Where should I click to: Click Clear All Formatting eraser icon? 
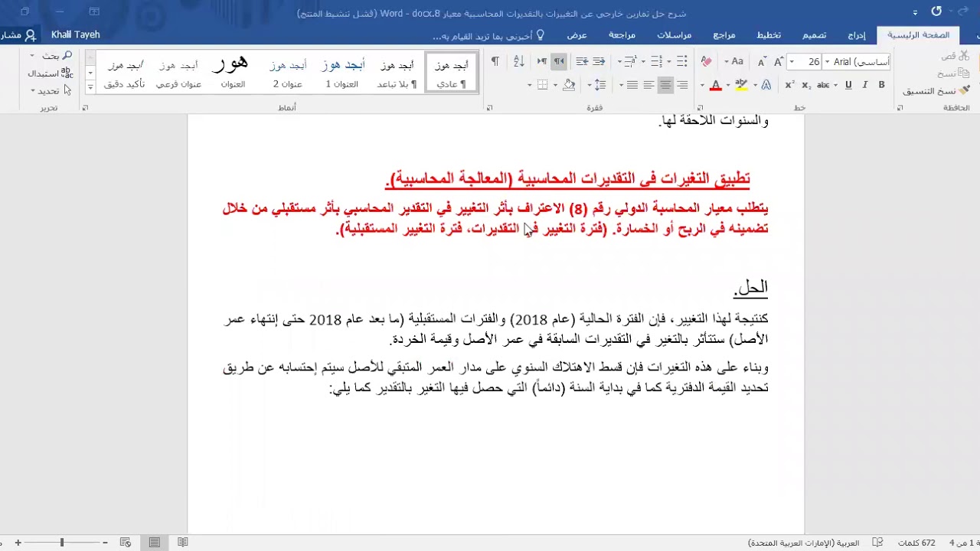[706, 61]
